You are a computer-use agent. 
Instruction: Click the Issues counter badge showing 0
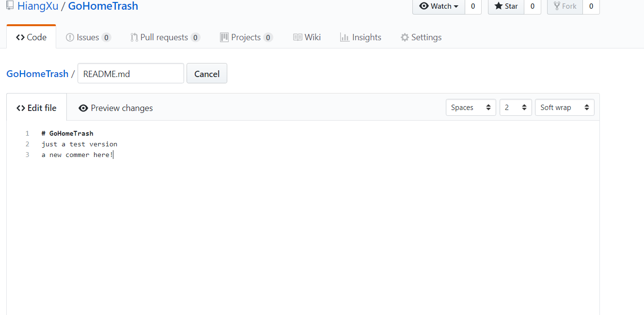pyautogui.click(x=106, y=38)
